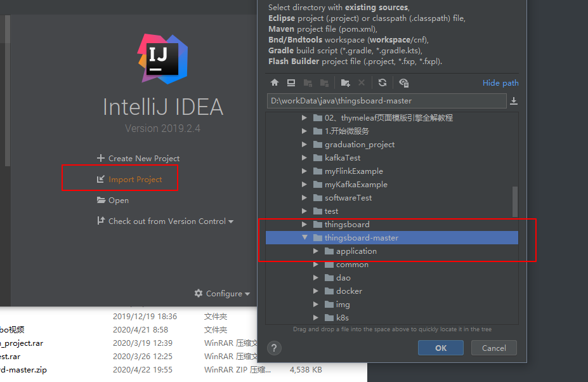This screenshot has width=588, height=382.
Task: Click the Import Project arrow icon
Action: [100, 180]
